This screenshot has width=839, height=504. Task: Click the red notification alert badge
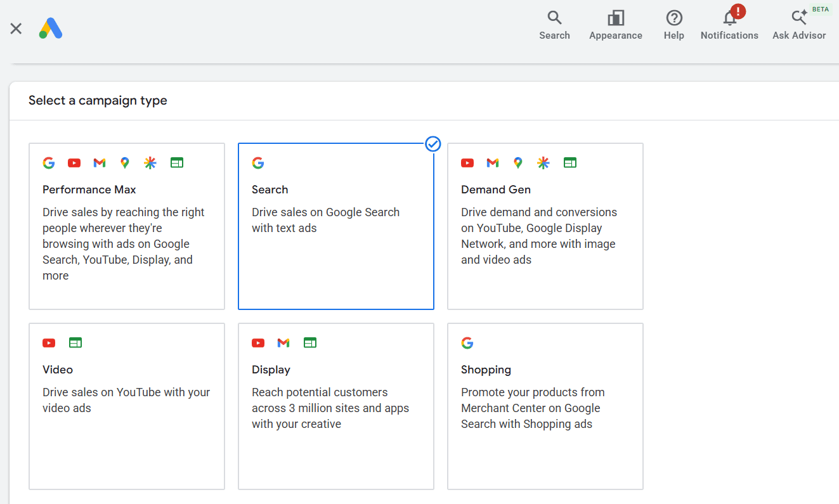738,11
